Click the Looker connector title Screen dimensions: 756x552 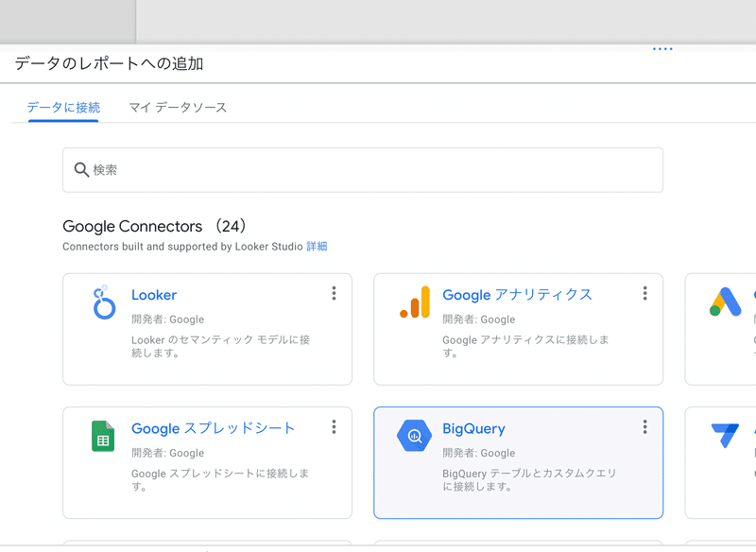coord(154,295)
